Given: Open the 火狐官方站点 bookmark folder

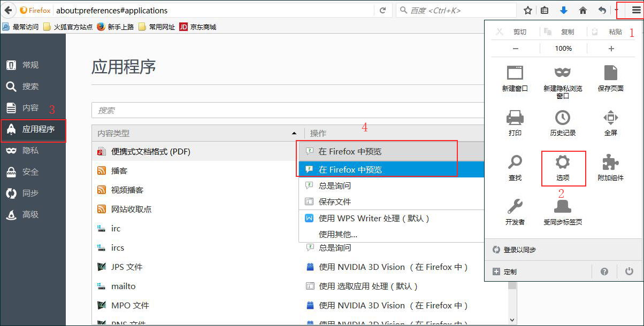Looking at the screenshot, I should tap(67, 27).
